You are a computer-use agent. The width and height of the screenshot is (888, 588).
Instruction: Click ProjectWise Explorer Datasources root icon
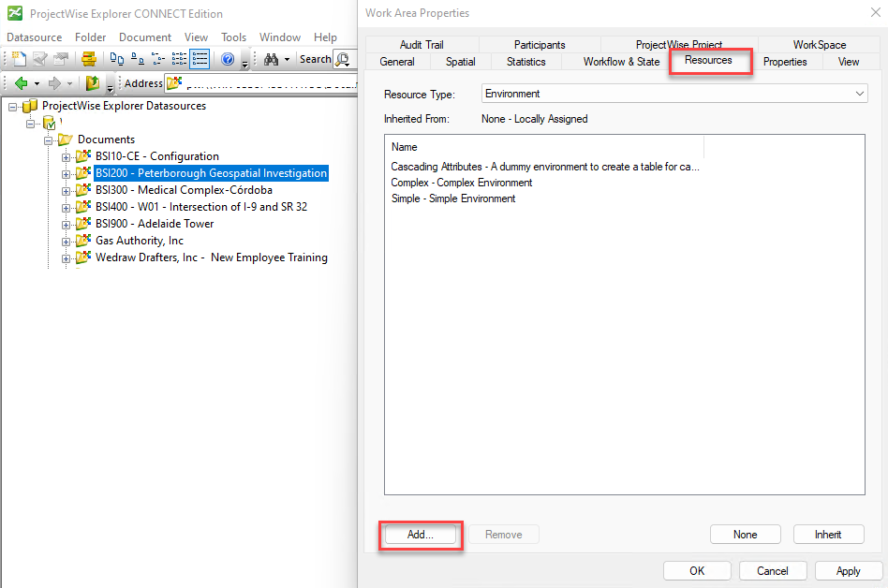pos(29,106)
